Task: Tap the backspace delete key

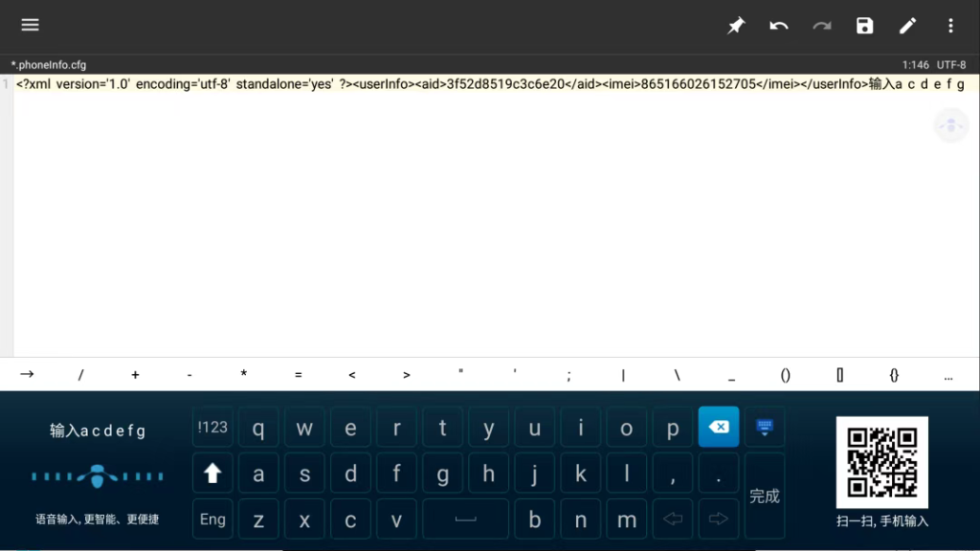Action: coord(719,428)
